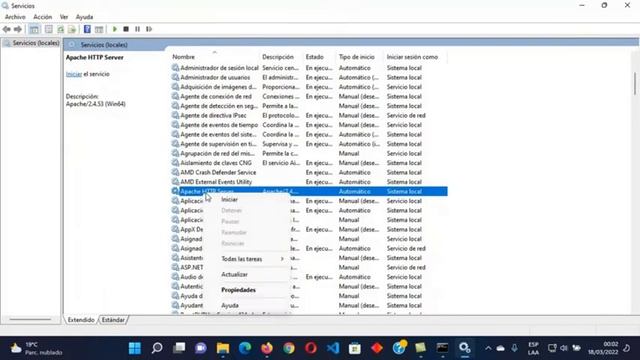
Task: Click the services list vertical scrollbar
Action: point(635,83)
